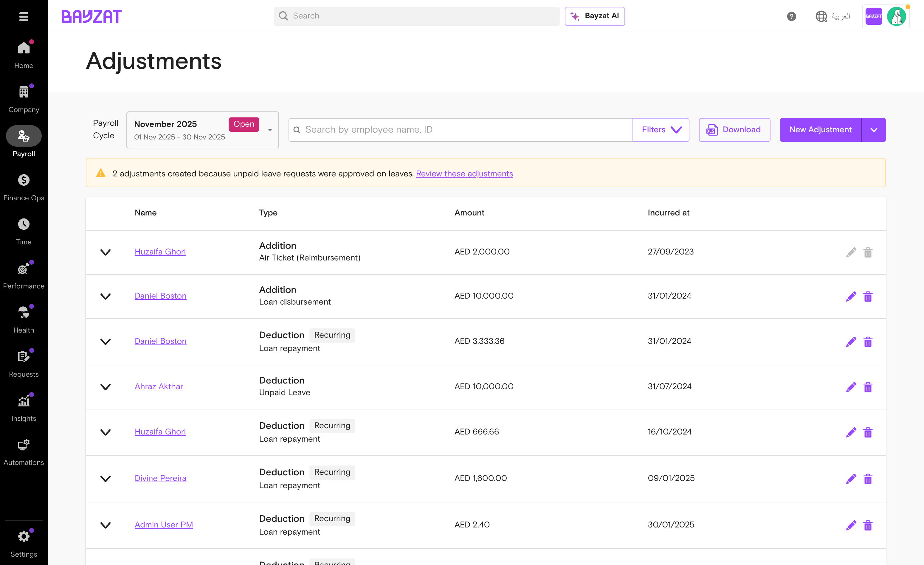
Task: Open the Requests module
Action: click(24, 364)
